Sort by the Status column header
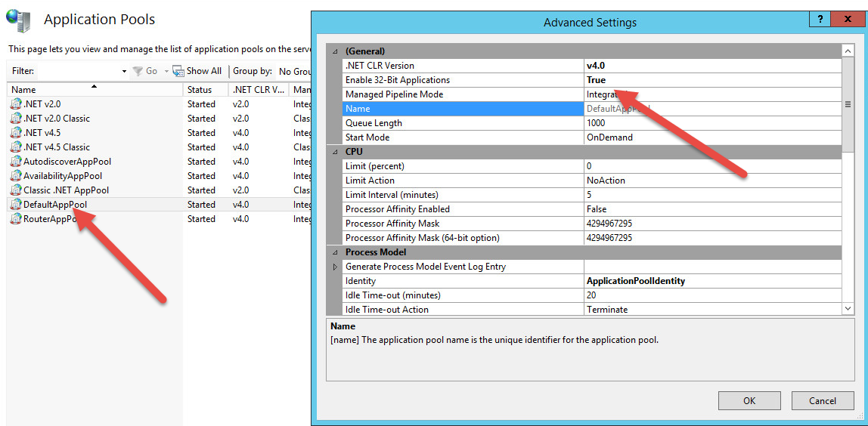This screenshot has height=426, width=868. [206, 90]
